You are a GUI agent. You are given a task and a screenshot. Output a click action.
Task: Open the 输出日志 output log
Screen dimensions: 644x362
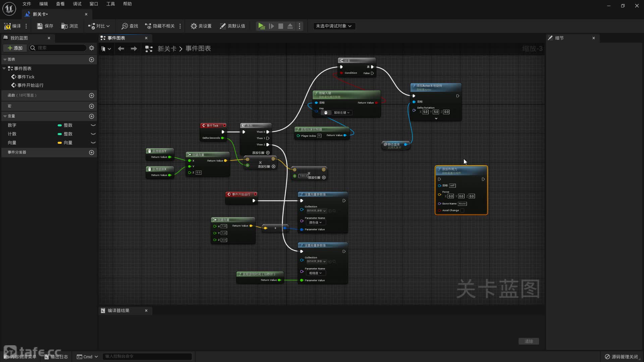[56, 357]
